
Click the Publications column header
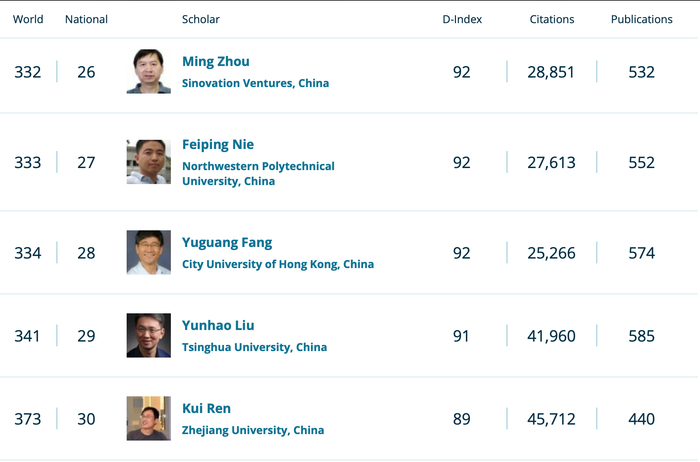tap(642, 19)
